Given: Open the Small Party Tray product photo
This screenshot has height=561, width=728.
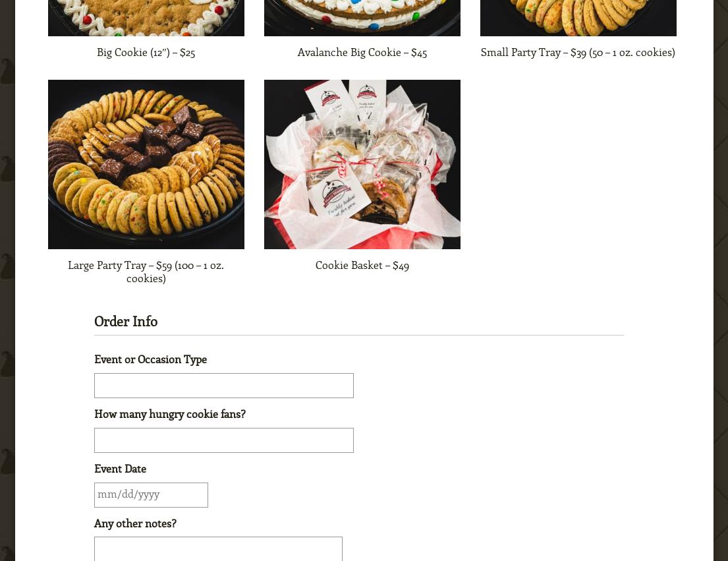Looking at the screenshot, I should (x=578, y=18).
